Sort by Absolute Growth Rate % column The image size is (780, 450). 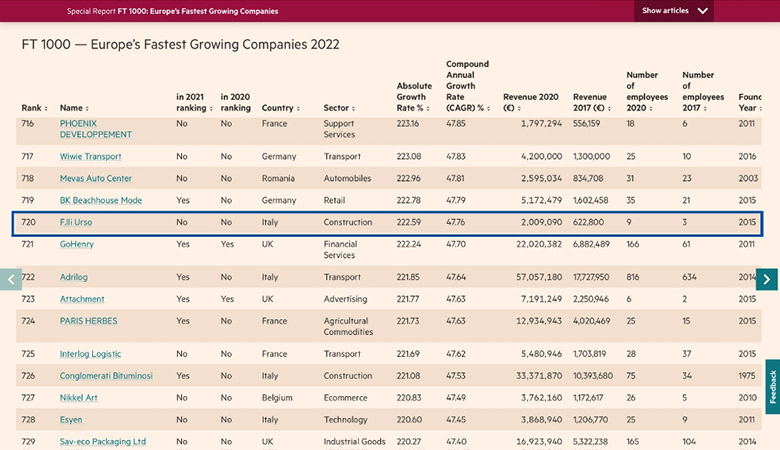click(x=414, y=97)
